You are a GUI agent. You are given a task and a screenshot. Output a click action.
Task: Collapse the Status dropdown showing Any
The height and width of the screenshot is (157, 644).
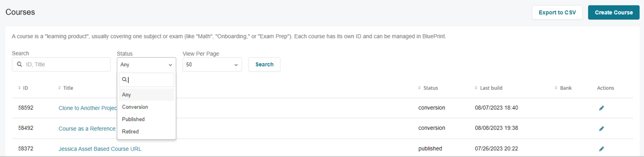[146, 64]
